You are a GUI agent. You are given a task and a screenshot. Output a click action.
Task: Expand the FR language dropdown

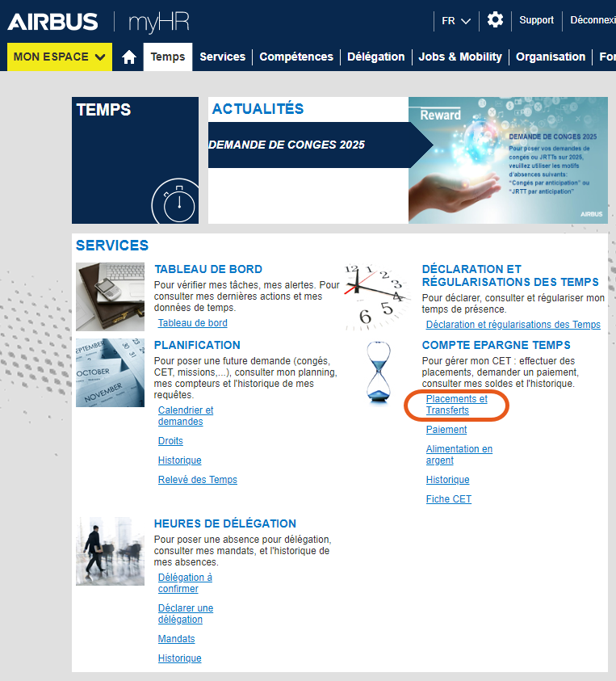456,21
